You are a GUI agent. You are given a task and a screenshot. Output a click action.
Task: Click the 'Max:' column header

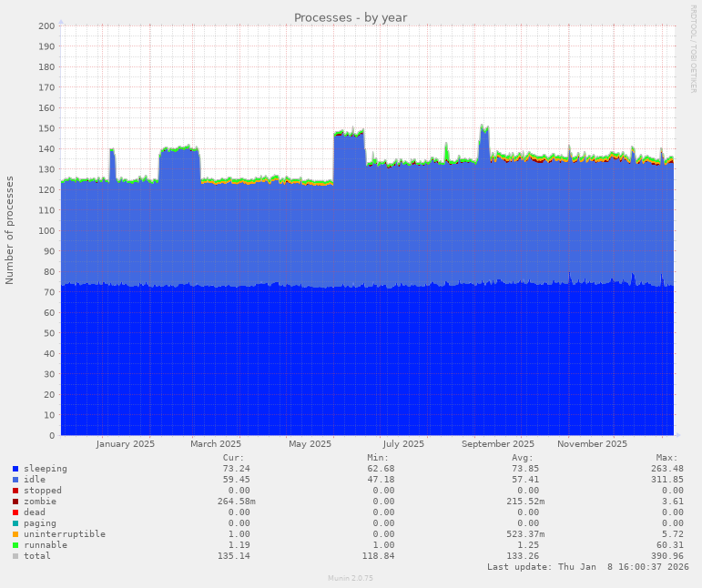pos(666,458)
